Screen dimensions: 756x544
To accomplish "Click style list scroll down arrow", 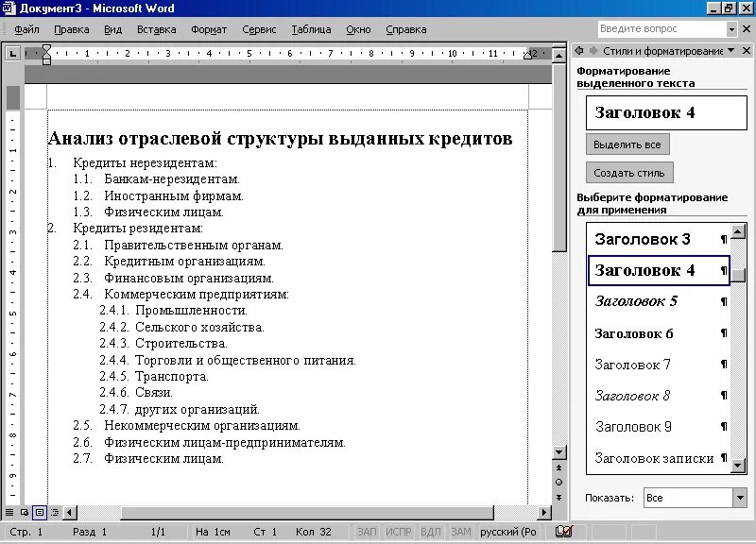I will tap(738, 466).
